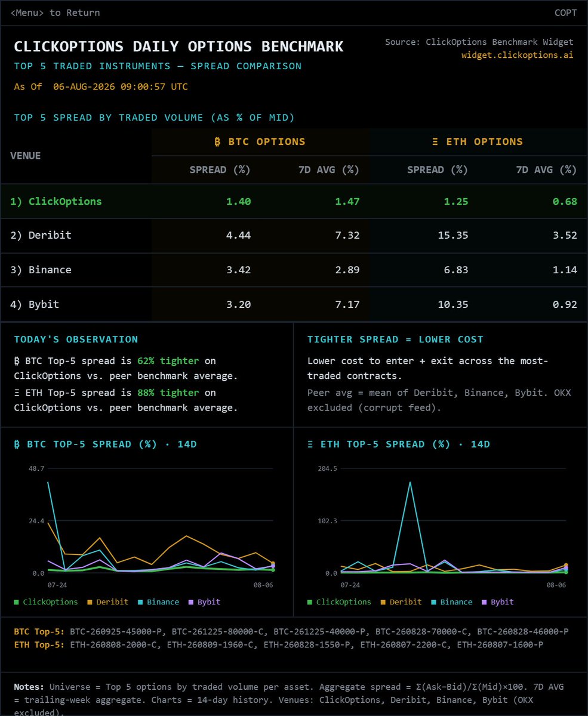Viewport: 588px width, 716px height.
Task: Select instrument BTC-261225-80000-C
Action: point(218,631)
